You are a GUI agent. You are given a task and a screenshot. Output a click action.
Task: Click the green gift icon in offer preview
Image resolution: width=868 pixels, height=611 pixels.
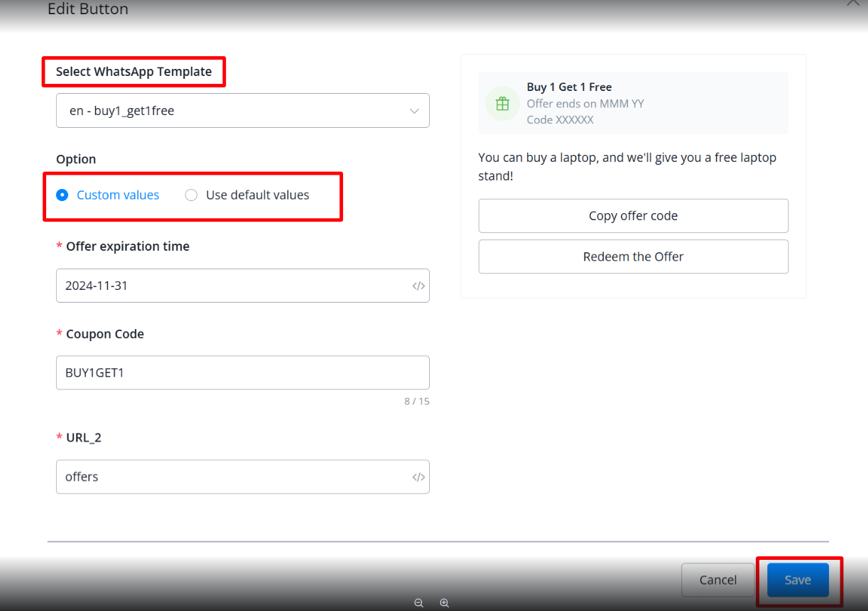(x=502, y=104)
